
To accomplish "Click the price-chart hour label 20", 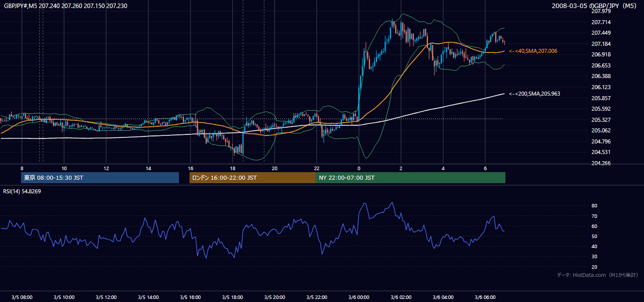I will [x=274, y=169].
